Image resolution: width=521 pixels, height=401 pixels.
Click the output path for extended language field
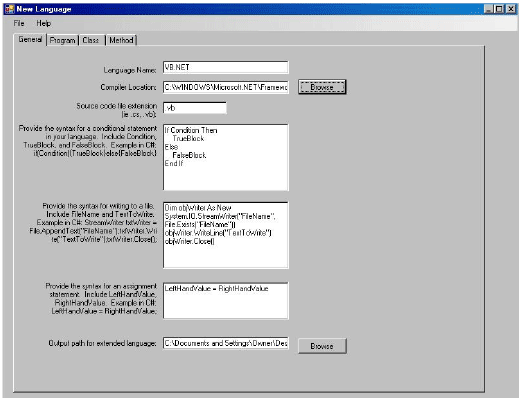pyautogui.click(x=226, y=343)
